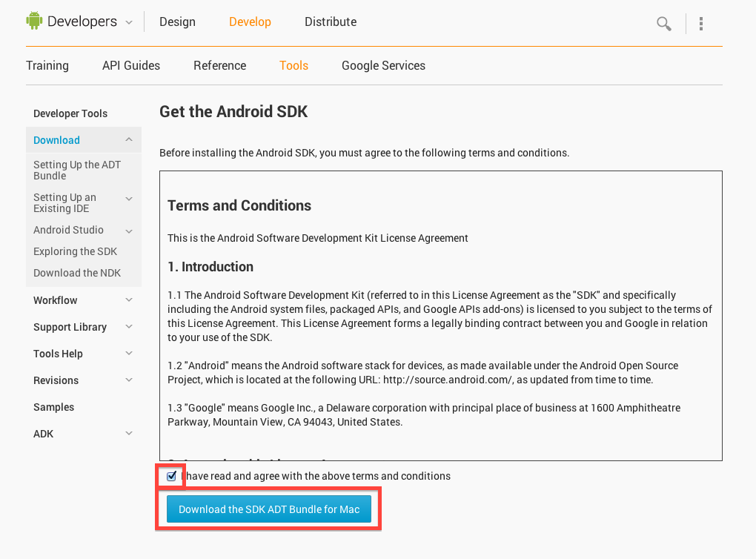Open the Training section
756x559 pixels.
47,65
